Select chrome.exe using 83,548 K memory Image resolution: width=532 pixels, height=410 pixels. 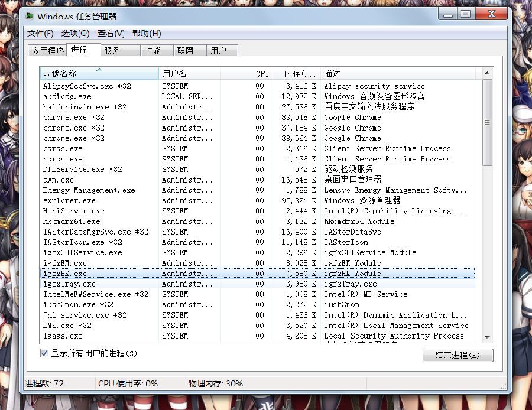point(258,118)
